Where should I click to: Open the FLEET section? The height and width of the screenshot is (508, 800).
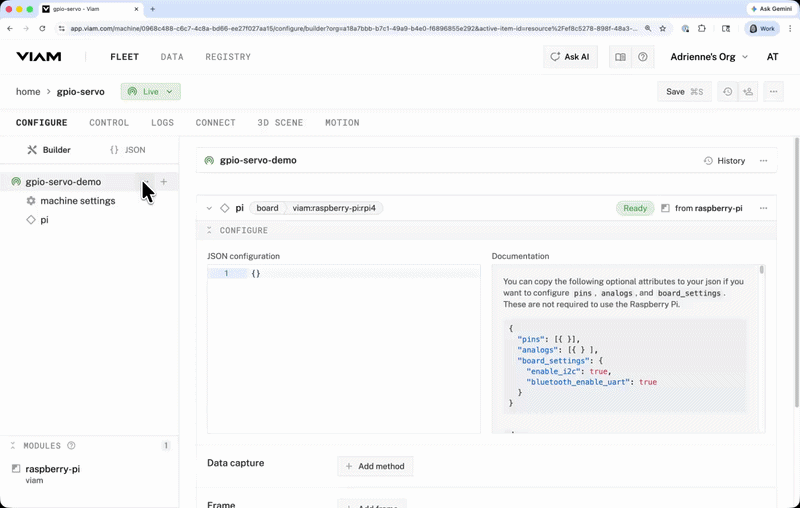(124, 57)
